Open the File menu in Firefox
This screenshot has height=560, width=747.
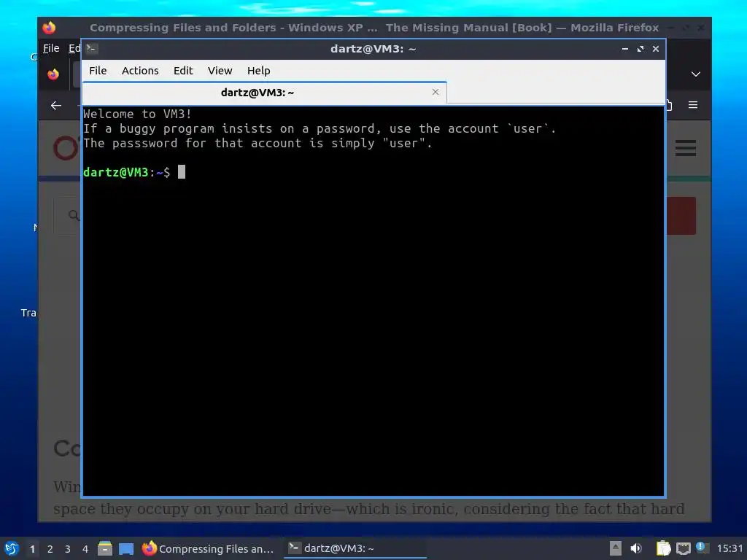[51, 48]
